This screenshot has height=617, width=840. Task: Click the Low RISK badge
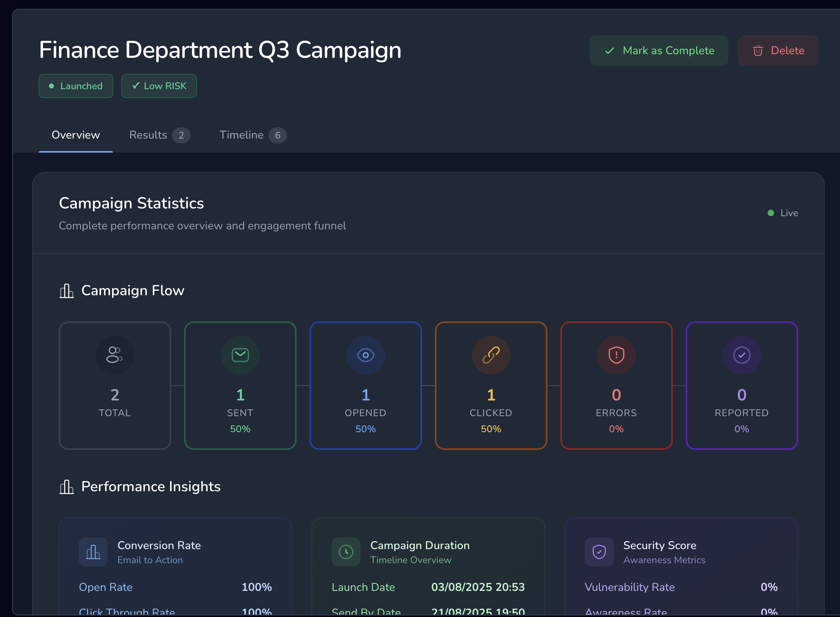159,86
